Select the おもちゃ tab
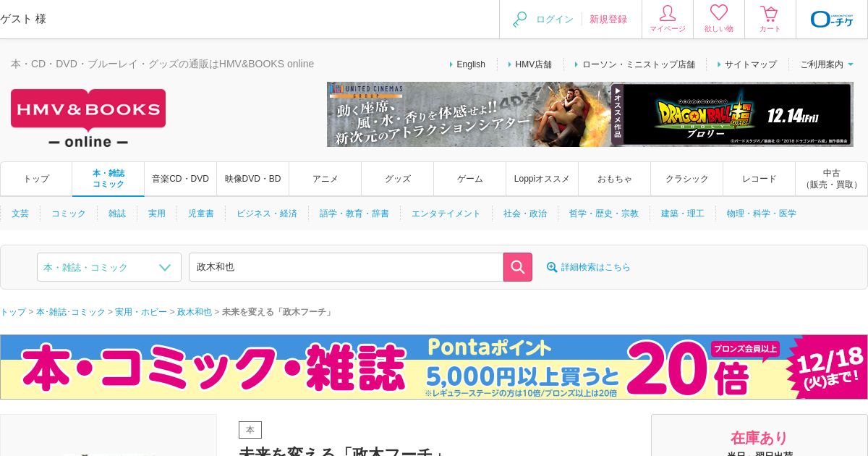Screen dimensions: 868x456 coord(615,179)
